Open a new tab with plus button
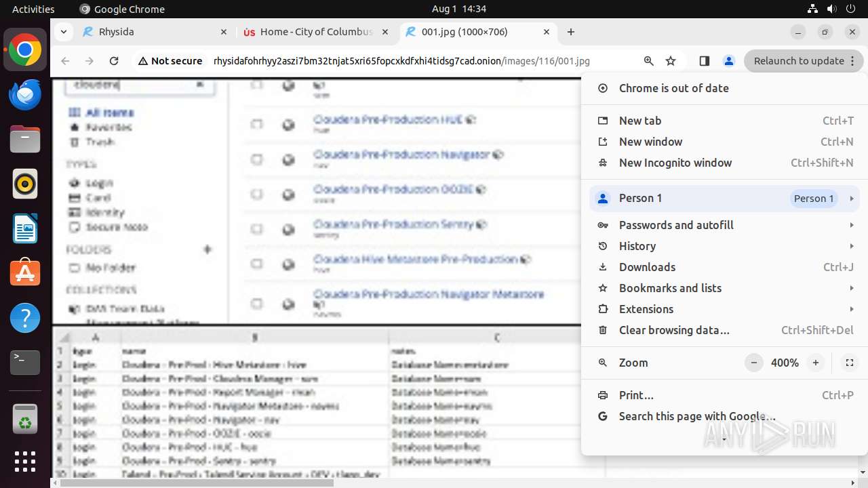 point(571,32)
